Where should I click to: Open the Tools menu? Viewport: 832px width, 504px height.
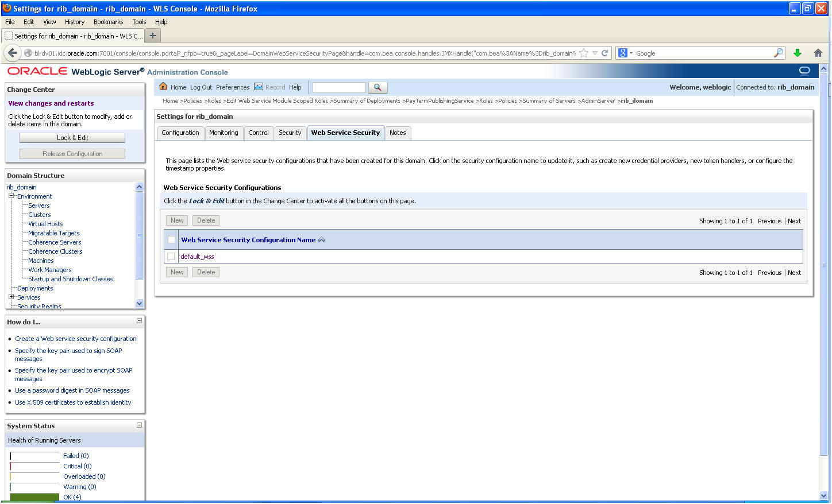pyautogui.click(x=139, y=22)
